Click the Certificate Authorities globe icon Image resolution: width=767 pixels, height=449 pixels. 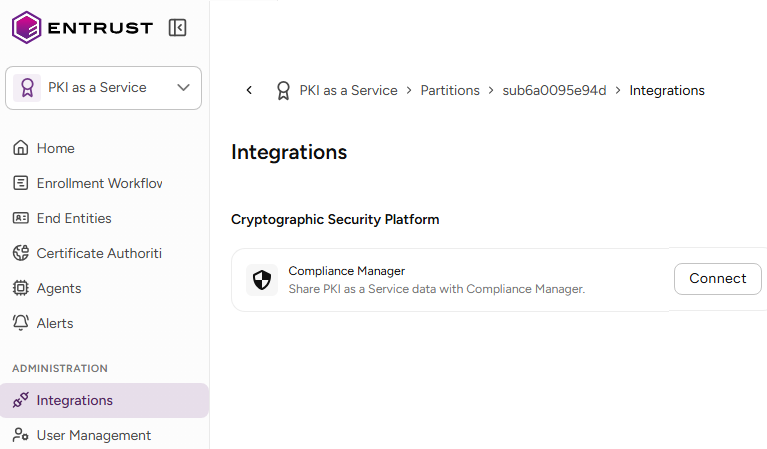click(21, 253)
